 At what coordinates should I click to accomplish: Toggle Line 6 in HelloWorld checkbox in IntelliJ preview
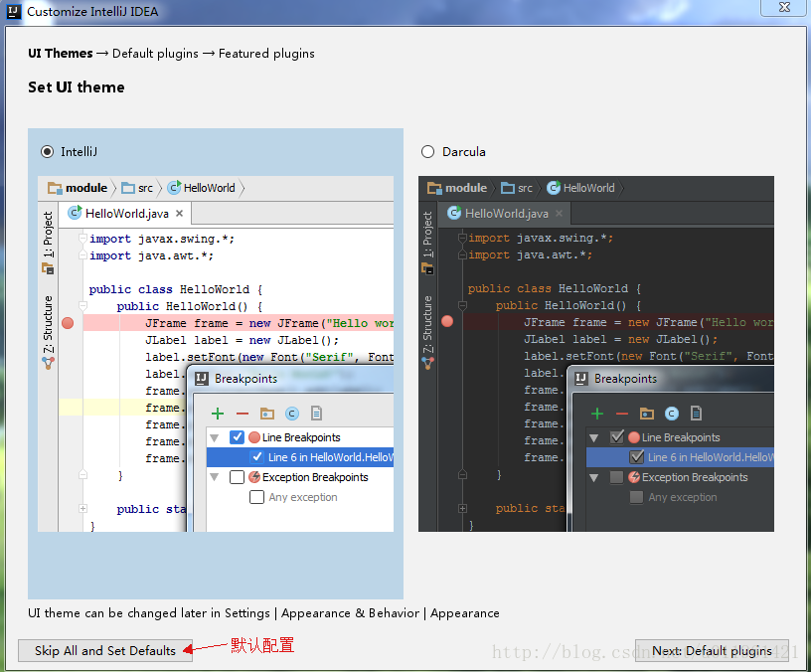(x=256, y=457)
